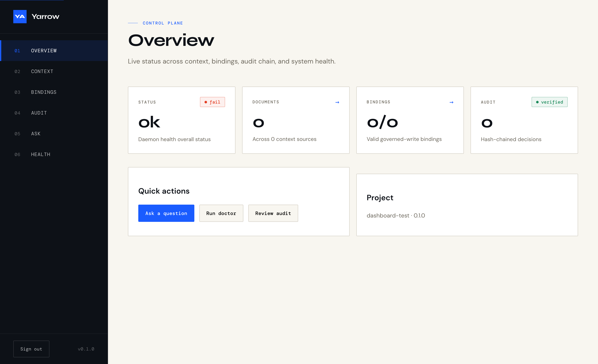Click the Project card heading
The height and width of the screenshot is (364, 598).
[380, 198]
